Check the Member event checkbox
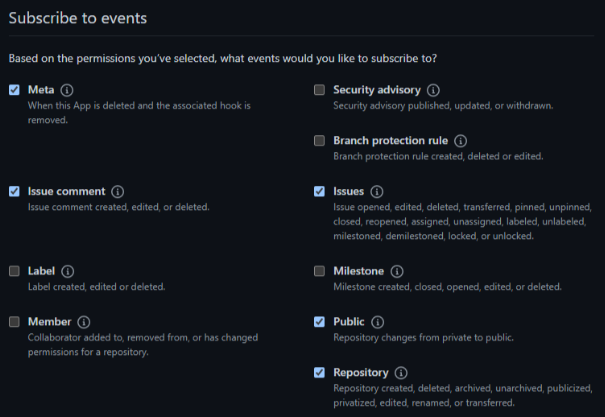Image resolution: width=605 pixels, height=417 pixels. [x=14, y=322]
